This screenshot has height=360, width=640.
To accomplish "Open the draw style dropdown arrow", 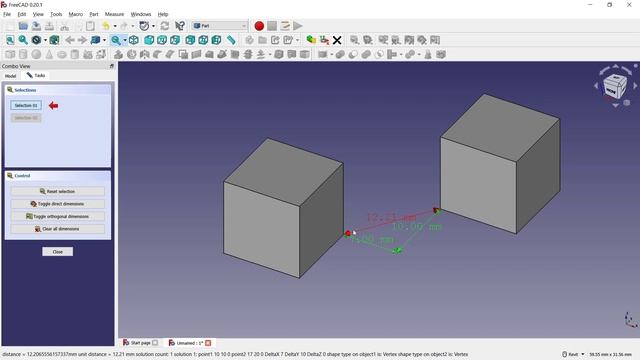I will 45,40.
